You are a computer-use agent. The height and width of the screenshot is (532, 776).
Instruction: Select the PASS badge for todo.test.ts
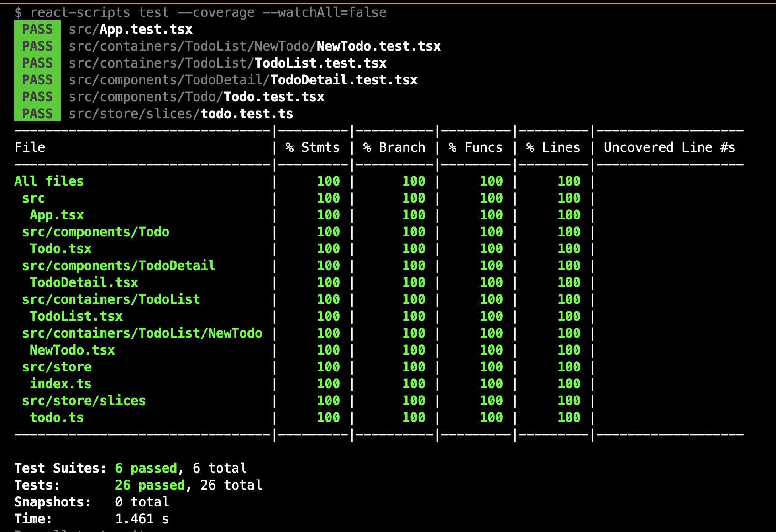tap(37, 114)
